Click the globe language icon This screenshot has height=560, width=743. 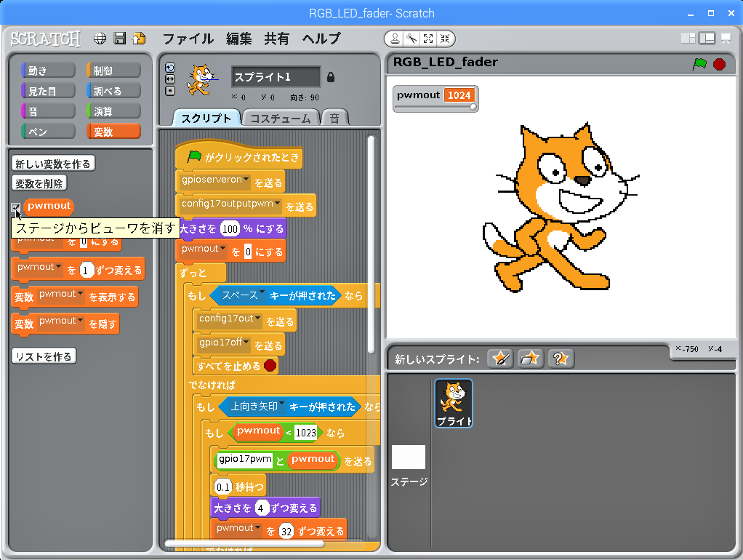click(100, 39)
